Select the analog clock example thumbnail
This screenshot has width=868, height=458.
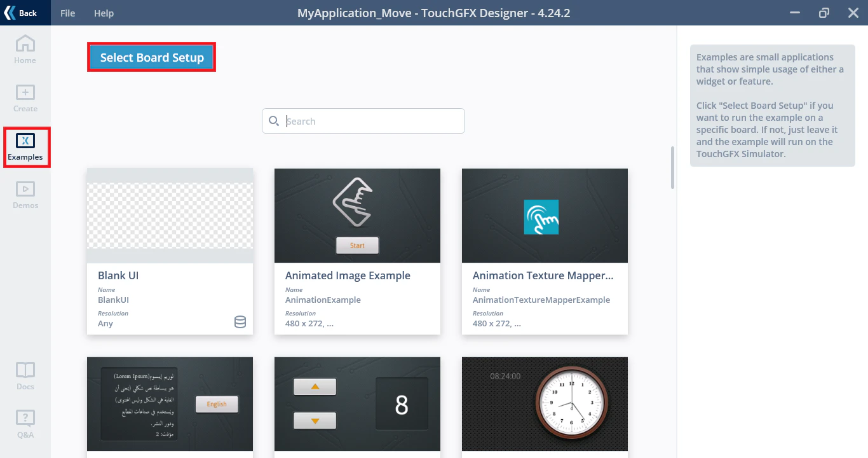[x=545, y=404]
